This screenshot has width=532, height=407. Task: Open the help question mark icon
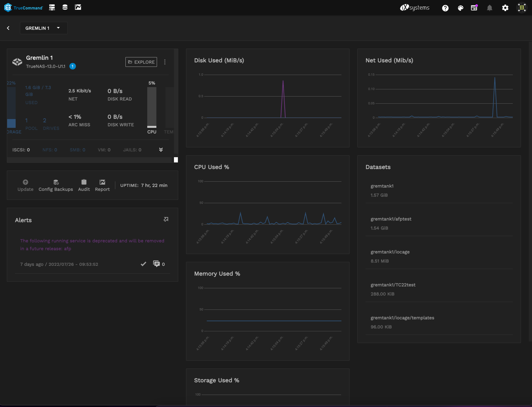tap(445, 8)
